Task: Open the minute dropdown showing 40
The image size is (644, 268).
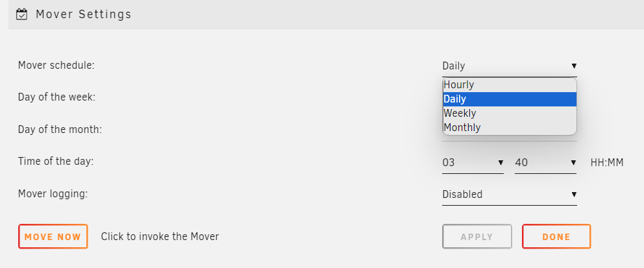Action: pyautogui.click(x=545, y=162)
